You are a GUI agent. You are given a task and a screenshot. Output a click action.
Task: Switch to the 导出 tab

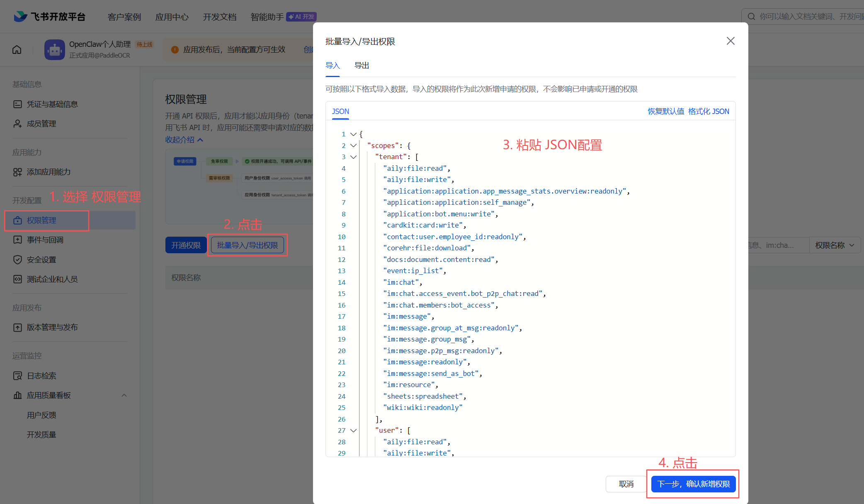362,65
